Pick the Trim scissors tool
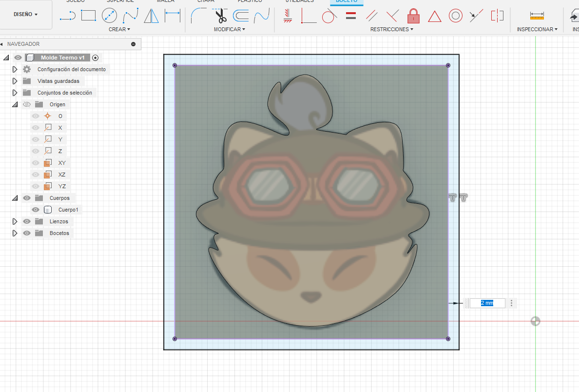579x392 pixels. pos(220,16)
